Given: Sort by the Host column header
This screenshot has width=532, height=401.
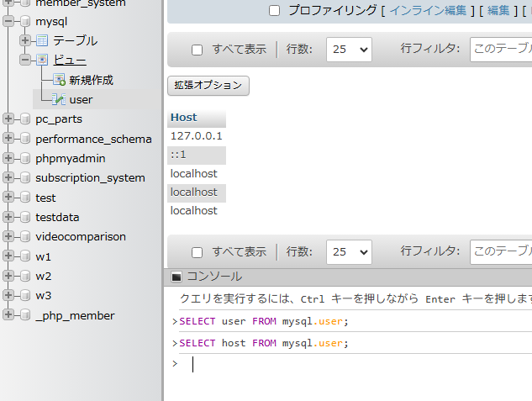Looking at the screenshot, I should click(183, 118).
